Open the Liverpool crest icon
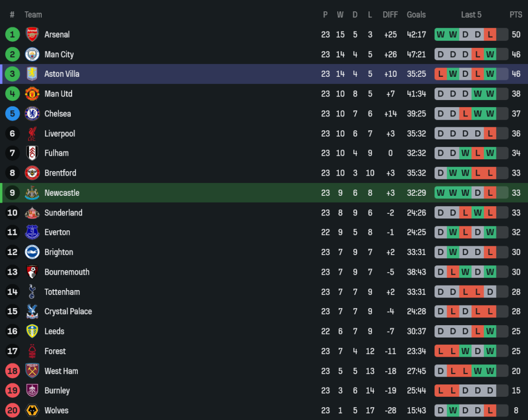Viewport: 528px width, 420px height. pyautogui.click(x=32, y=133)
